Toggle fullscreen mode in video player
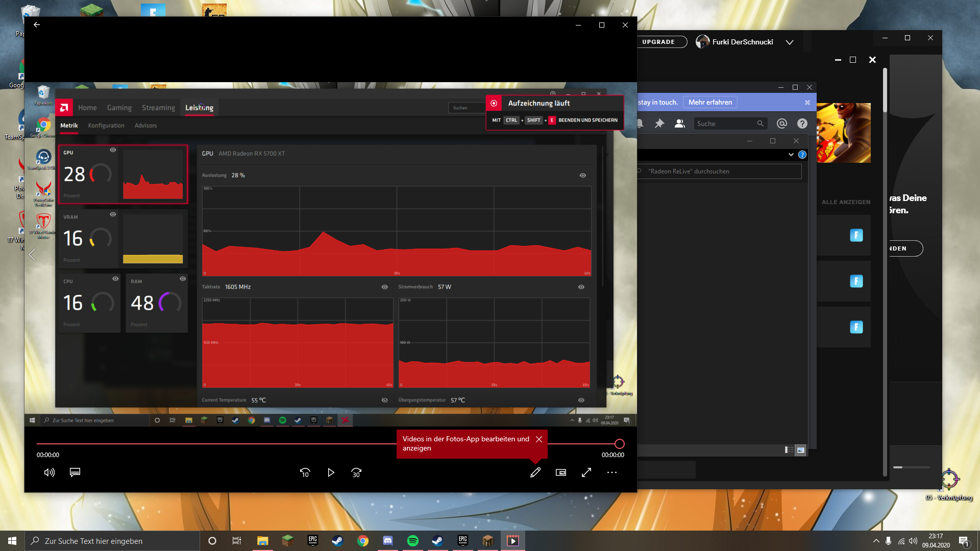Image resolution: width=980 pixels, height=551 pixels. [586, 472]
